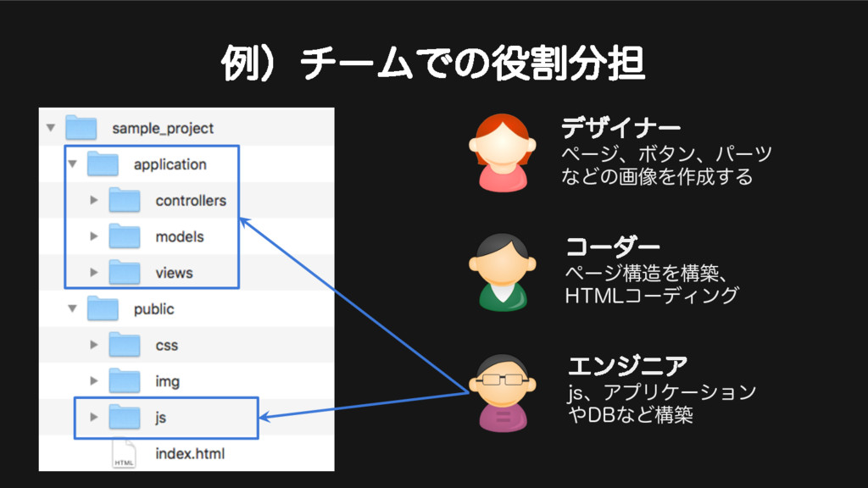Click the img folder icon
Image resolution: width=868 pixels, height=488 pixels.
coord(124,380)
